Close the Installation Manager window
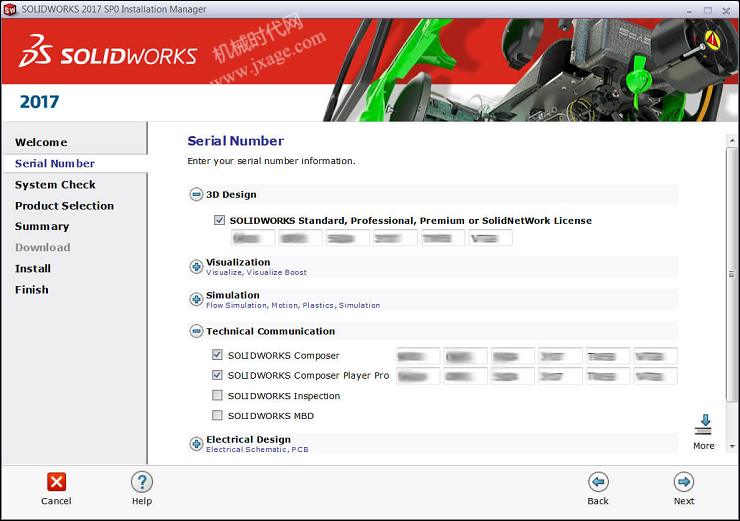Screen dimensions: 740x521 pos(726,10)
